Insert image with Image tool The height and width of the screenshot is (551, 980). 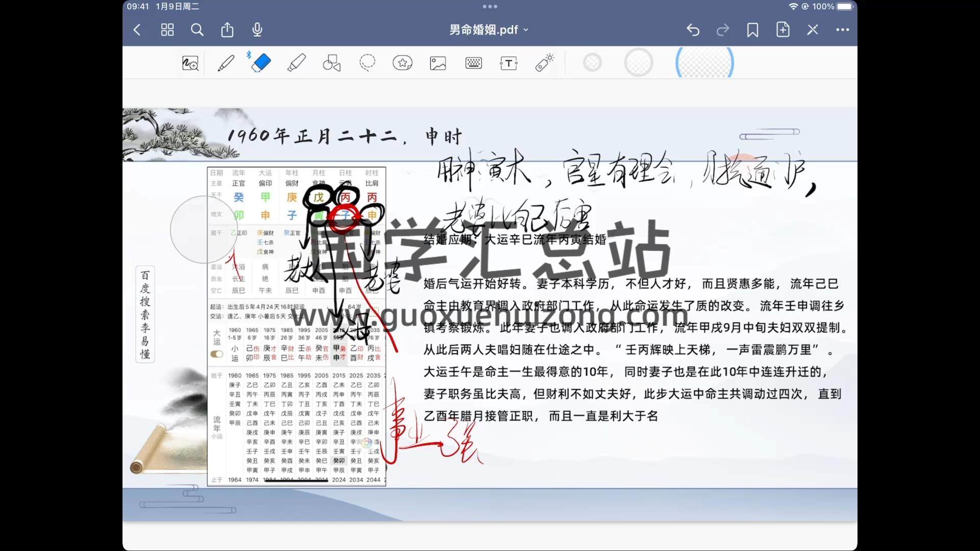438,63
